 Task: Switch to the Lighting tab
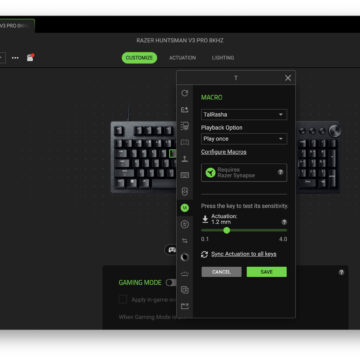223,58
